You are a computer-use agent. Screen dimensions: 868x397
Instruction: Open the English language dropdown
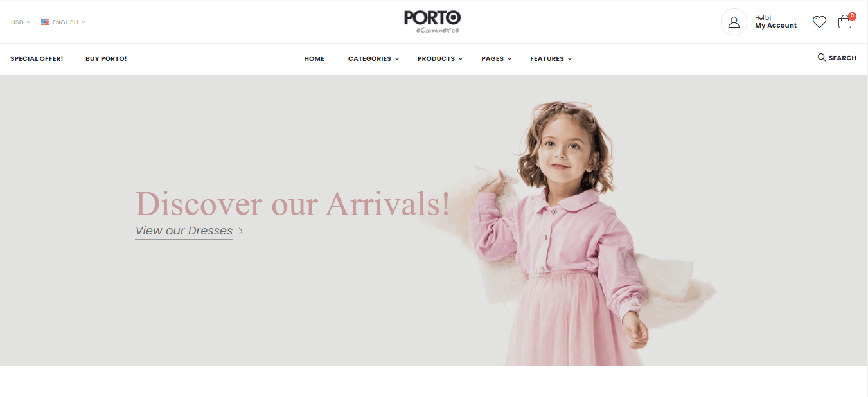click(x=63, y=22)
